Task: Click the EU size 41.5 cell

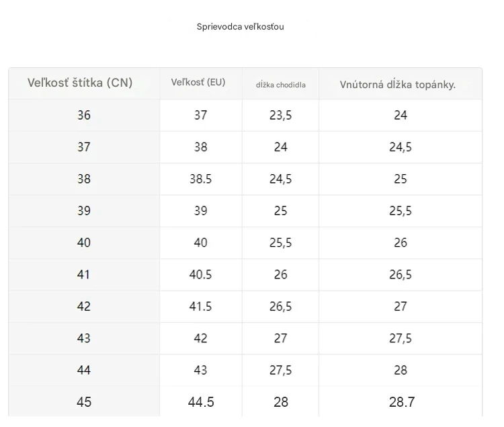Action: tap(201, 307)
